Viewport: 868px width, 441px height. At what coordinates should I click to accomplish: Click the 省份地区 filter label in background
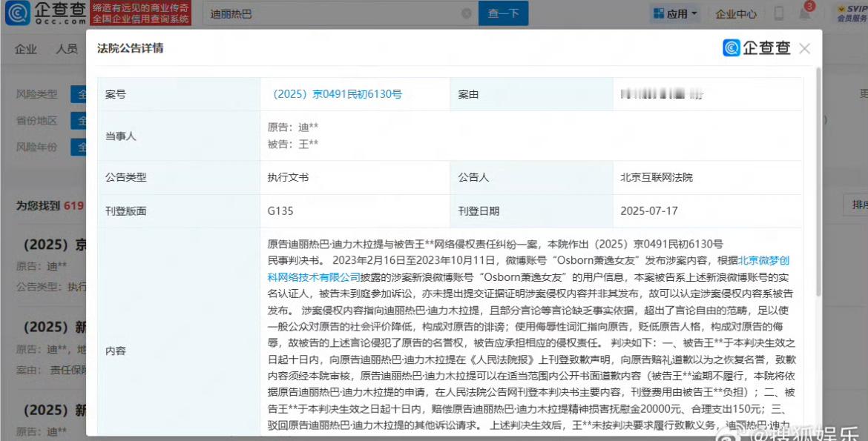coord(36,120)
